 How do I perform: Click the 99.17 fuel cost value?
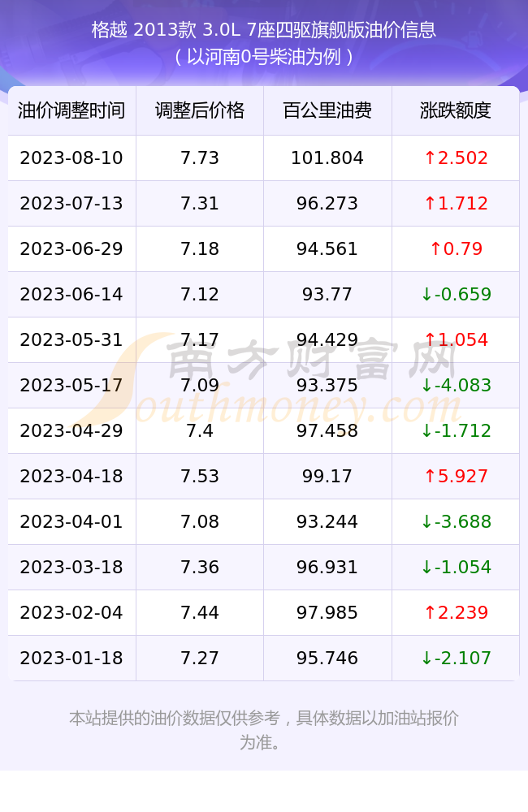pyautogui.click(x=327, y=476)
